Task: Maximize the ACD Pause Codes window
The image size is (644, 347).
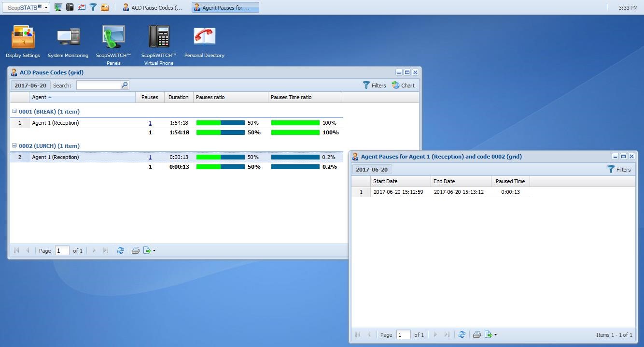Action: (x=407, y=72)
